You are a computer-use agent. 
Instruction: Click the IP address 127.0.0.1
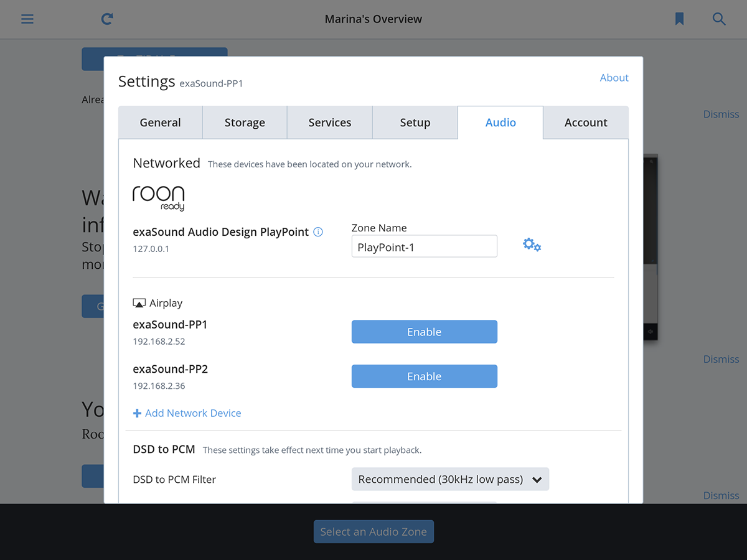pos(151,249)
